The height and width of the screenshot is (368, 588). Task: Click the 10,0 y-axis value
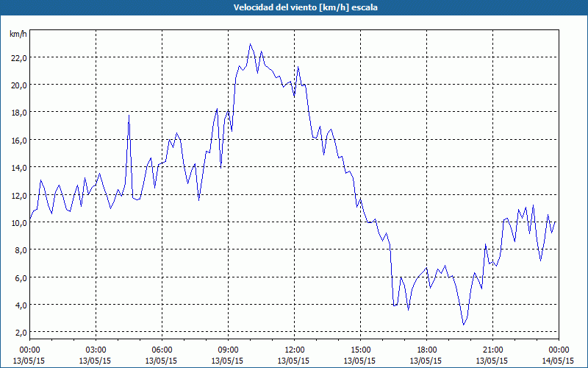pyautogui.click(x=18, y=223)
